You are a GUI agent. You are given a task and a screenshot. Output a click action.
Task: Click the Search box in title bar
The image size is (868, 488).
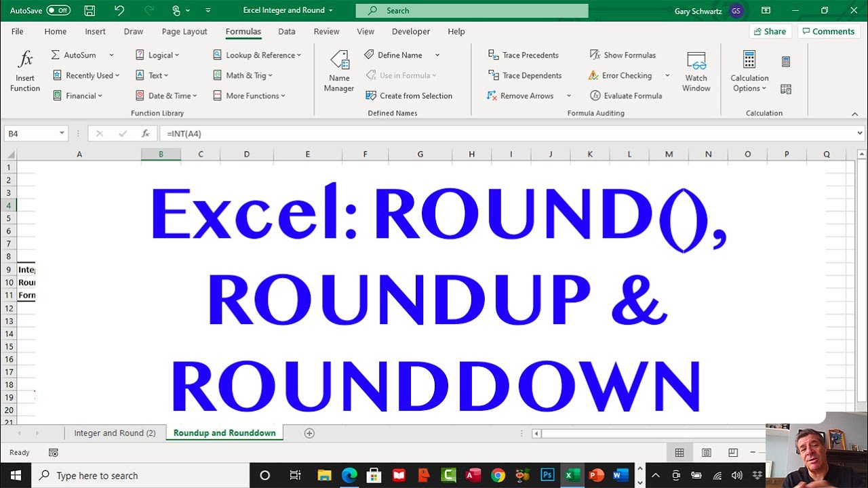coord(472,10)
